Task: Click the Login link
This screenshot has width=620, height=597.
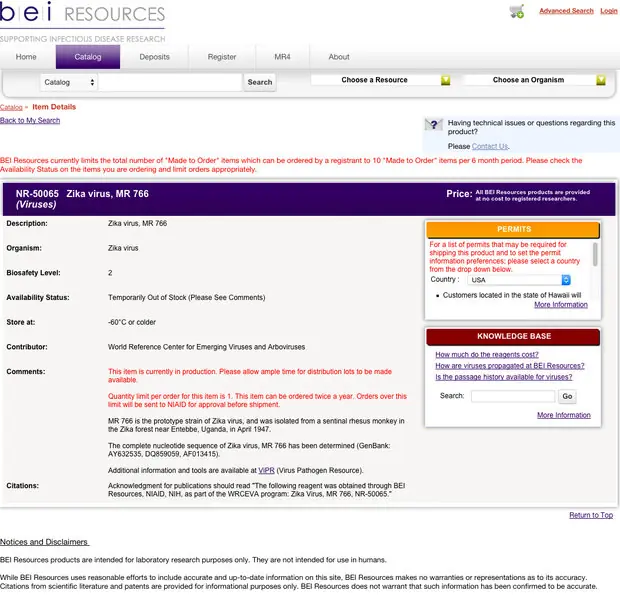Action: 609,11
